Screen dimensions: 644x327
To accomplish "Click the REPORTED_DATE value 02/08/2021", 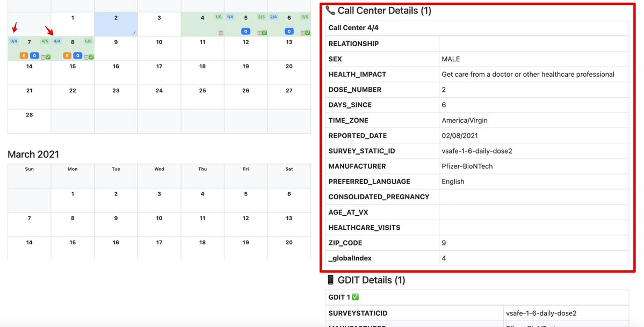I will pos(460,135).
